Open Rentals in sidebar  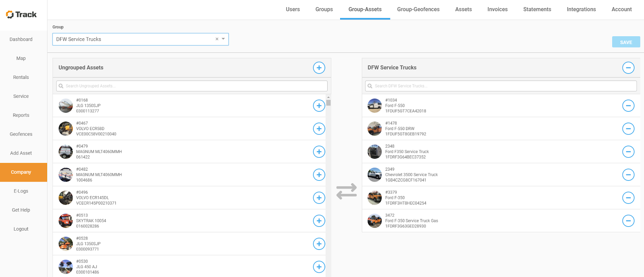[21, 77]
